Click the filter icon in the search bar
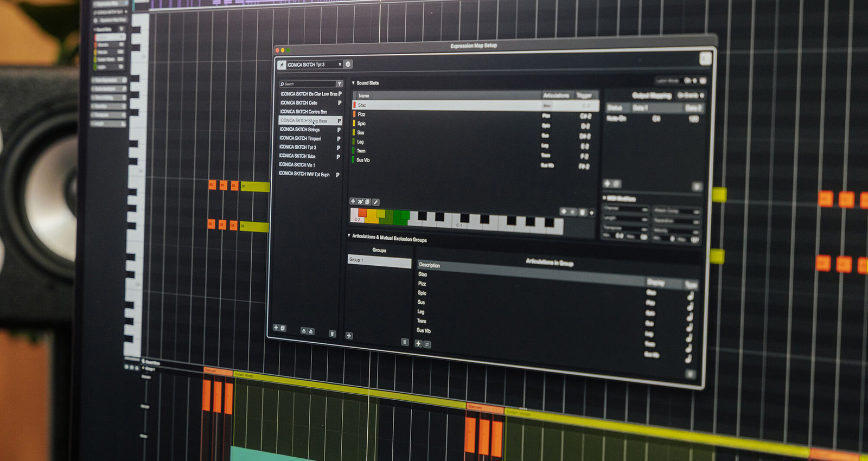 point(339,84)
